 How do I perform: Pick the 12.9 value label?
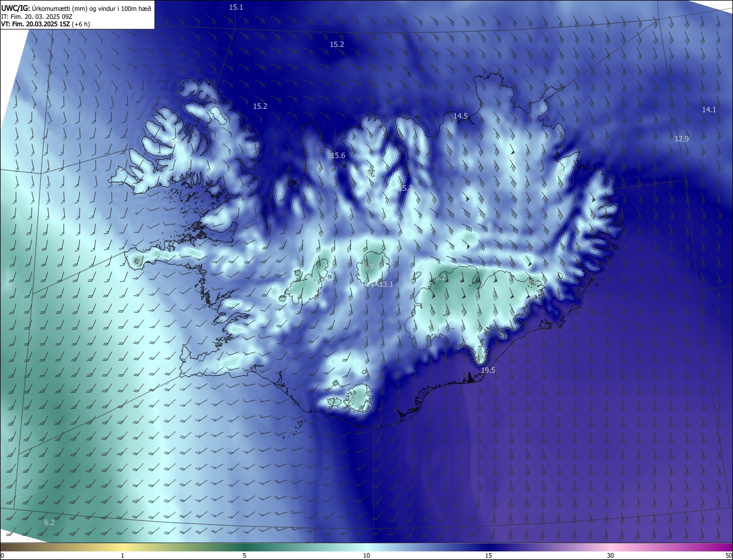pos(681,139)
